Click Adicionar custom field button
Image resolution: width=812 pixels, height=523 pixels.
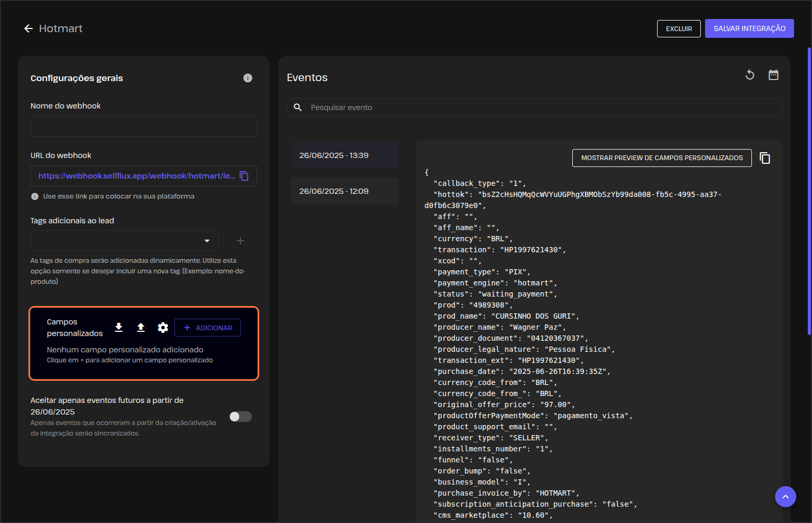(x=208, y=328)
